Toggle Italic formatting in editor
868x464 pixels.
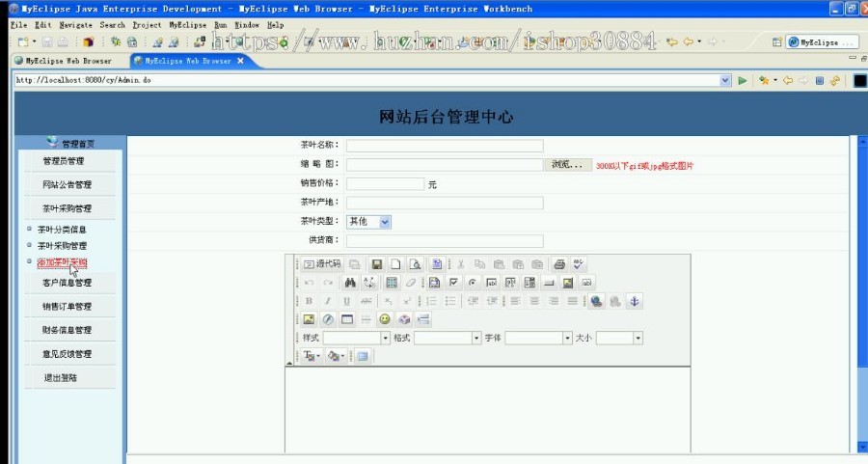tap(328, 301)
